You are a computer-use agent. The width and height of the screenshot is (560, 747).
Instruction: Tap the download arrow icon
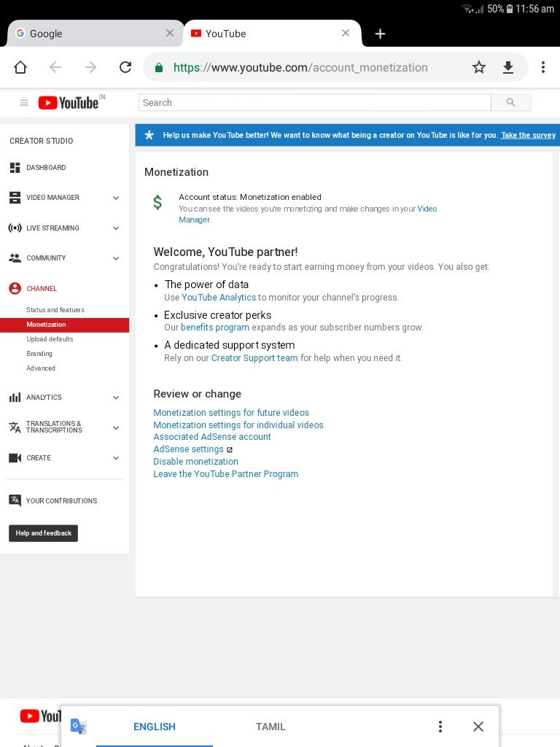(x=508, y=67)
